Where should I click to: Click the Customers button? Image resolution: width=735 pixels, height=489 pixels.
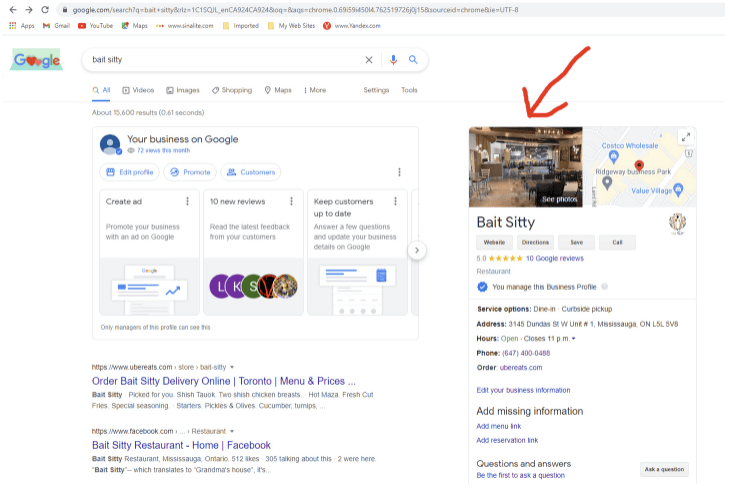click(x=251, y=172)
